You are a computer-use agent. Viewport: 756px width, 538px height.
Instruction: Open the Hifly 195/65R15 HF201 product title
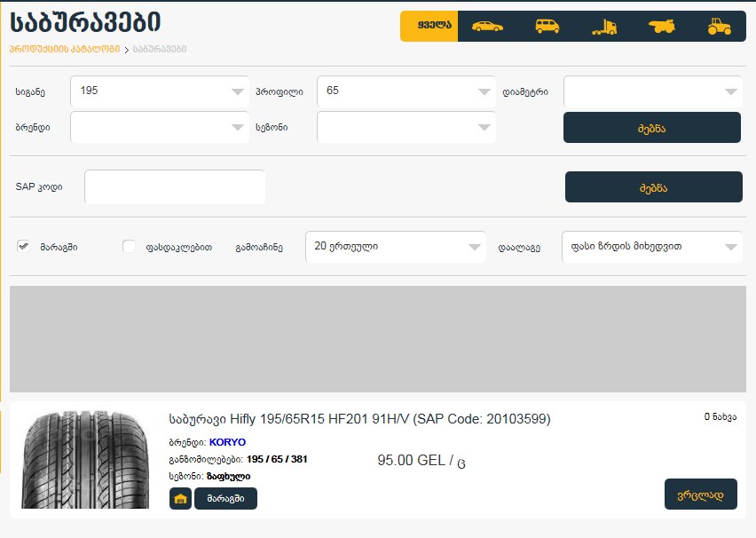point(359,419)
